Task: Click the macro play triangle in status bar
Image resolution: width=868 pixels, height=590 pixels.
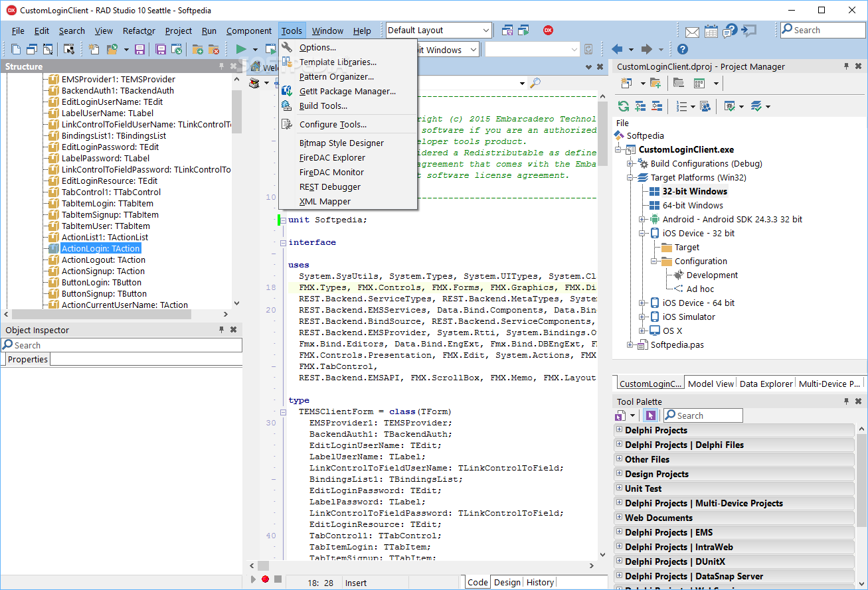Action: tap(253, 579)
